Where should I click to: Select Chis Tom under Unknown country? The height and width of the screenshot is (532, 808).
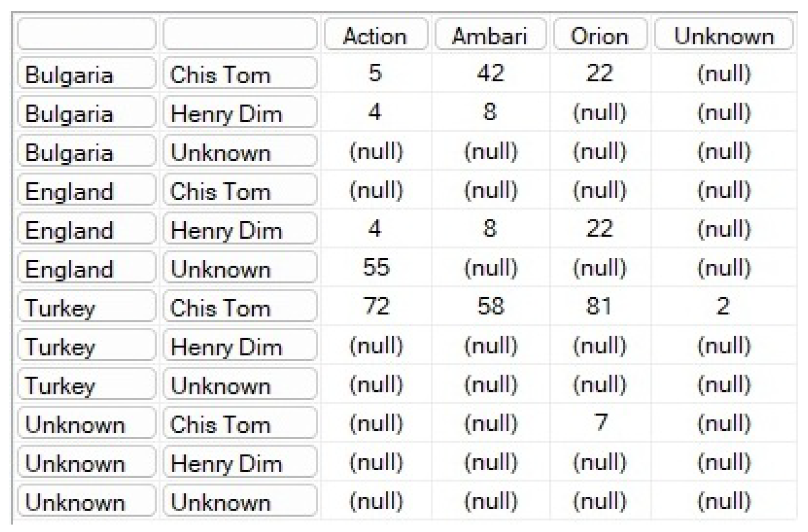point(240,423)
